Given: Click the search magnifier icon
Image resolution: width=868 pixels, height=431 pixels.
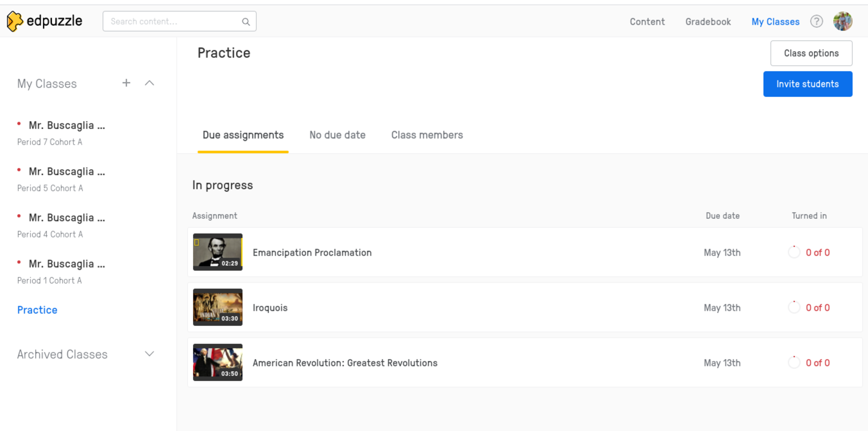Looking at the screenshot, I should click(246, 22).
